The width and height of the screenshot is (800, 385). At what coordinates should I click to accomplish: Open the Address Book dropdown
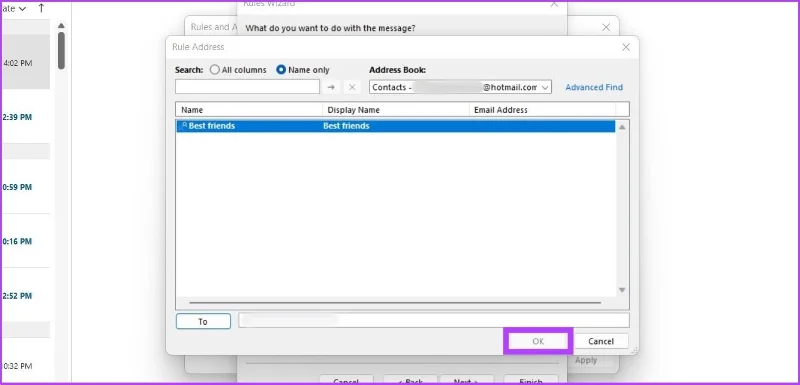(x=460, y=87)
